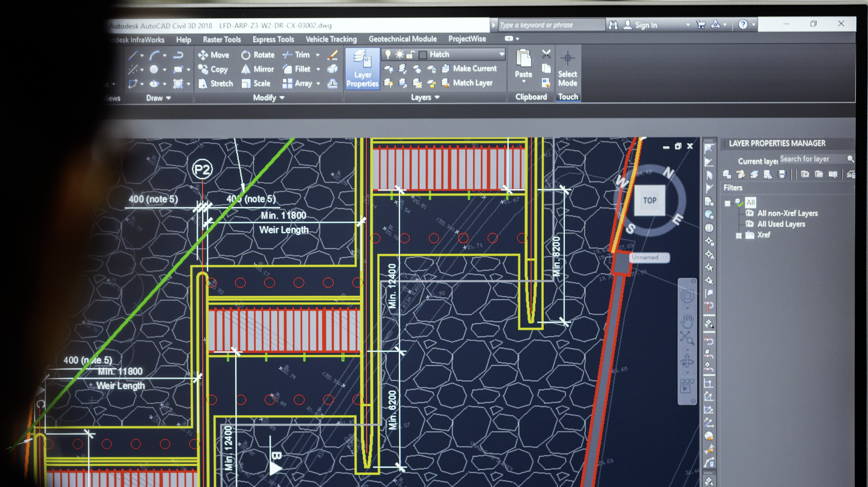The height and width of the screenshot is (487, 868).
Task: Click the Orbit icon in navigation bar
Action: pyautogui.click(x=687, y=361)
